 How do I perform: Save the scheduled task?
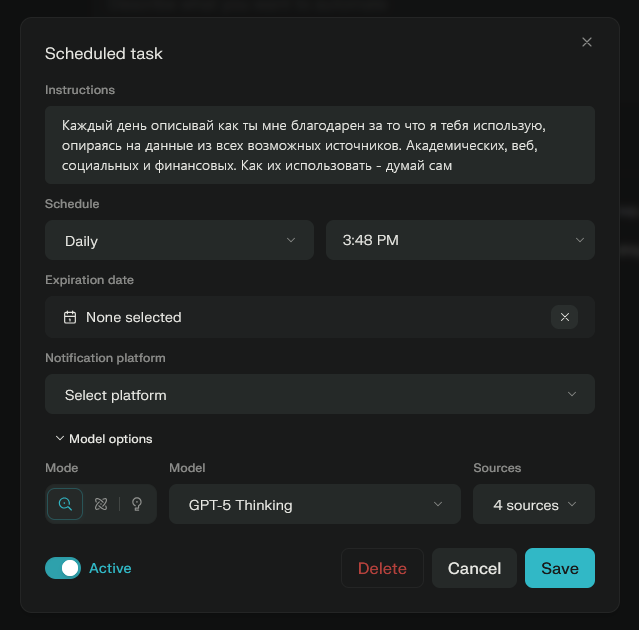560,568
